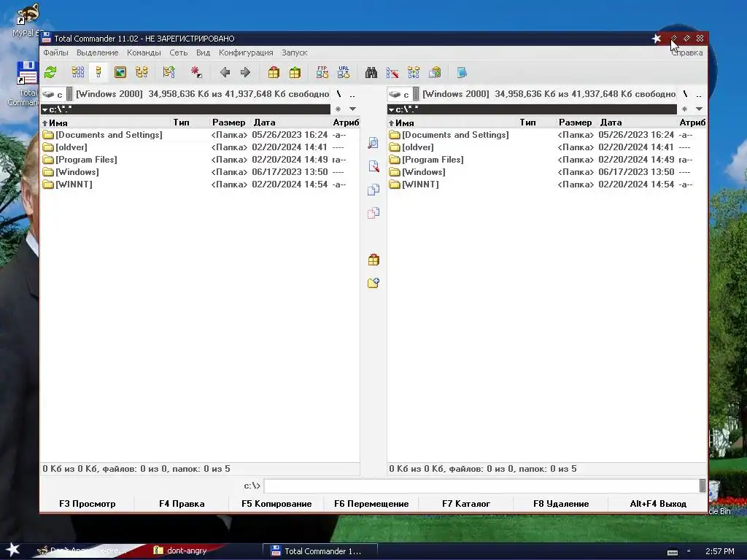Go back with the left arrow

pyautogui.click(x=225, y=72)
